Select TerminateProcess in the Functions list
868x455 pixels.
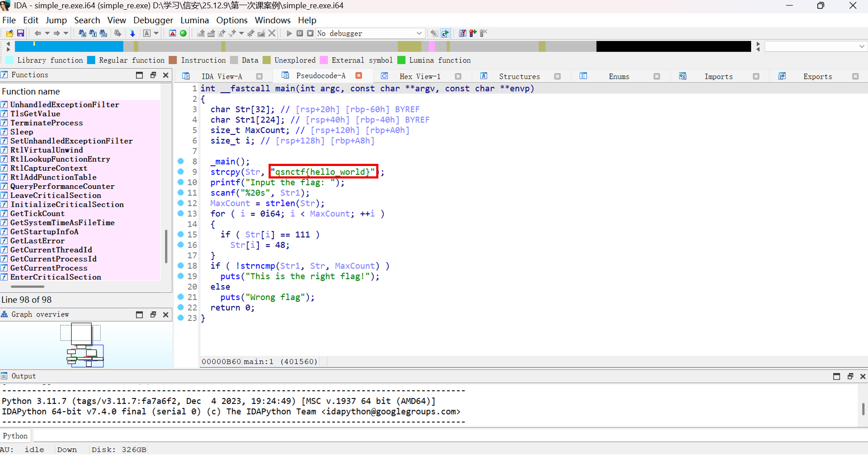[x=80, y=123]
